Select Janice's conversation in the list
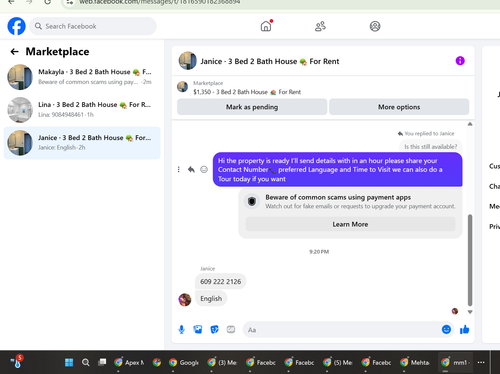The image size is (500, 374). click(x=82, y=143)
